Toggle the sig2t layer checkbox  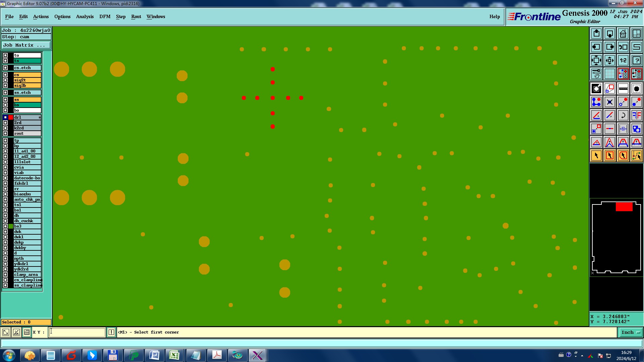click(5, 80)
